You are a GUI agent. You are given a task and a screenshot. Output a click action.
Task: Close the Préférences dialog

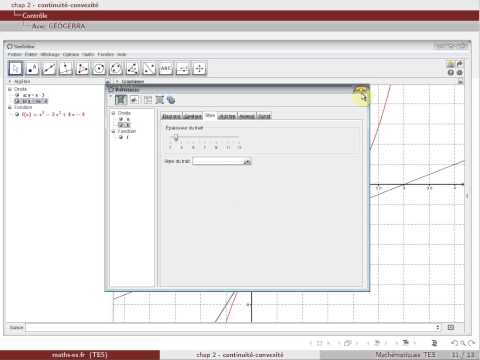360,90
